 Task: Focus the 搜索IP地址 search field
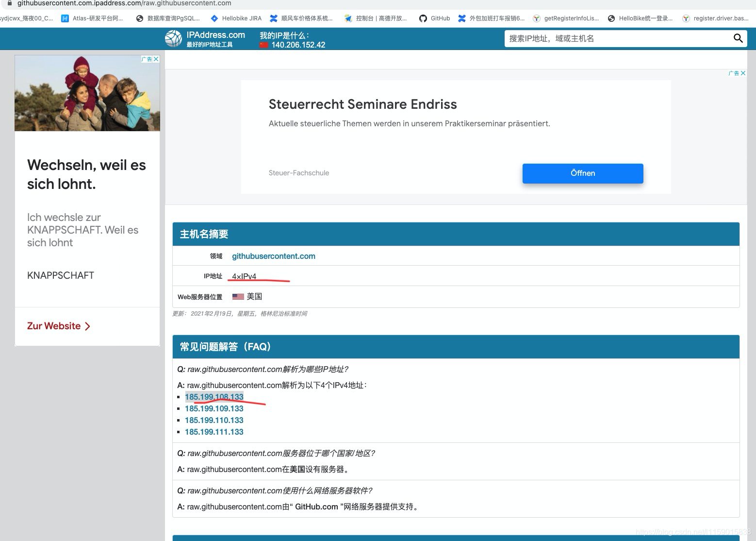(619, 38)
